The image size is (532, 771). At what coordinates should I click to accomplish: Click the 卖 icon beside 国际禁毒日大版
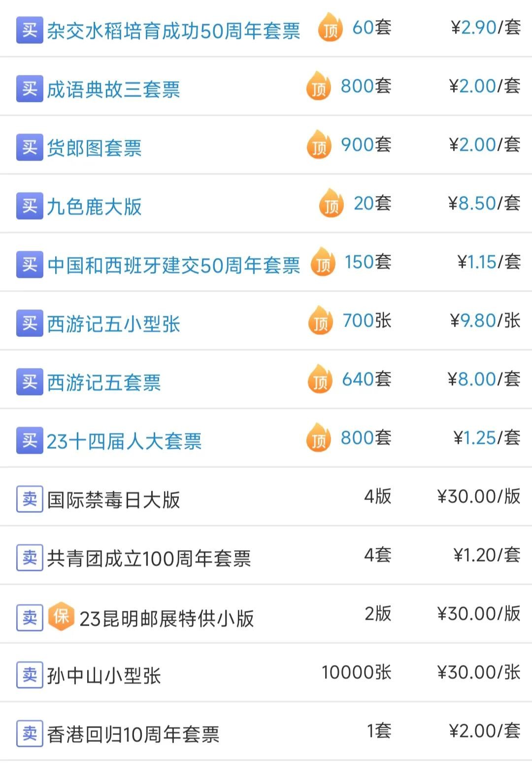pyautogui.click(x=30, y=500)
